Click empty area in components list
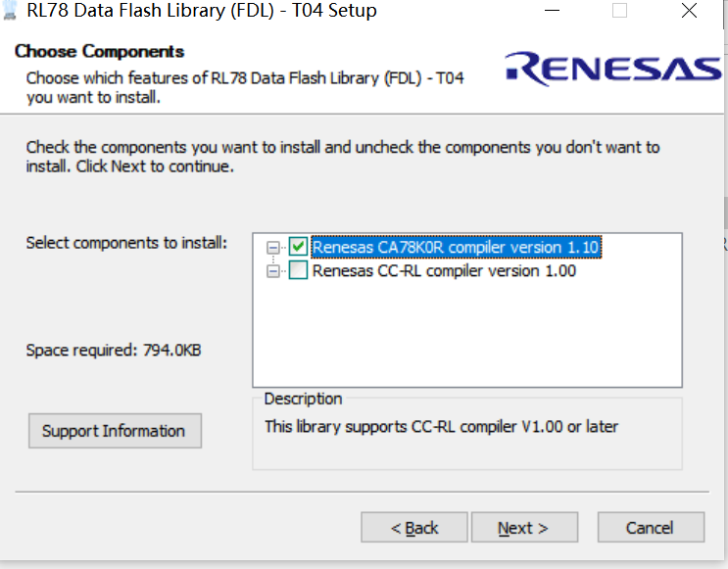Image resolution: width=728 pixels, height=569 pixels. point(467,334)
